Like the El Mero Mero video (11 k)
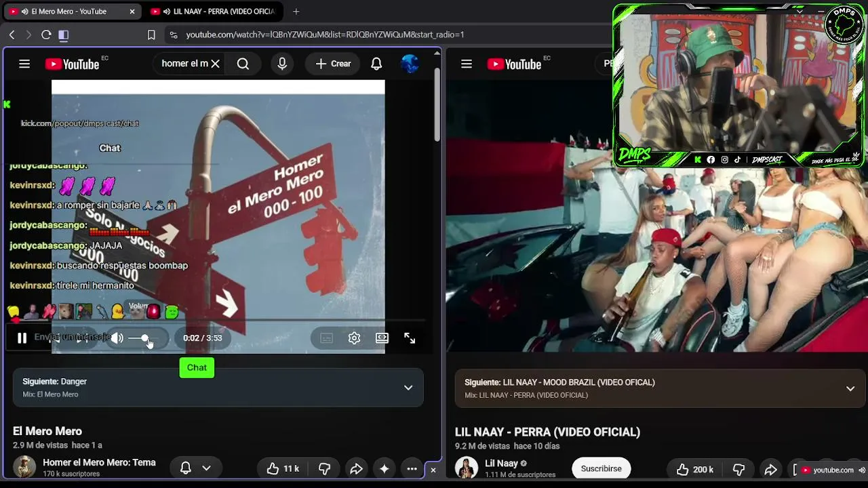The image size is (868, 488). coord(283,468)
